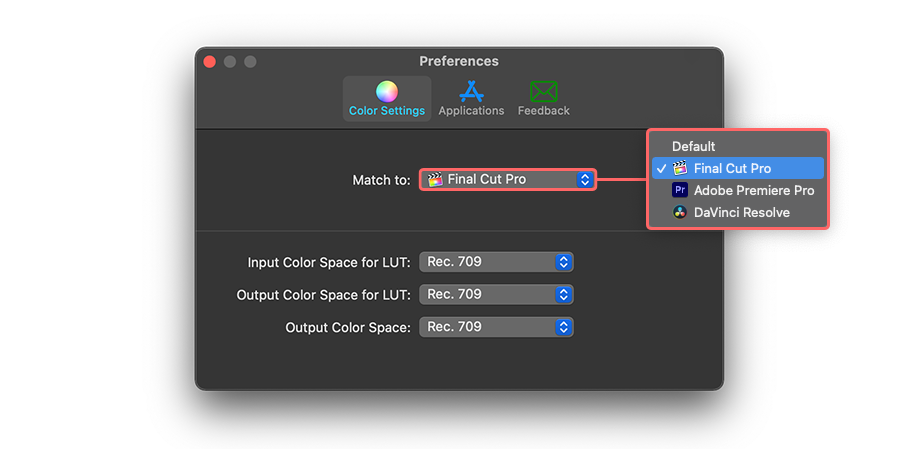Expand the Match to dropdown arrows
Viewport: 908px width, 449px height.
585,180
